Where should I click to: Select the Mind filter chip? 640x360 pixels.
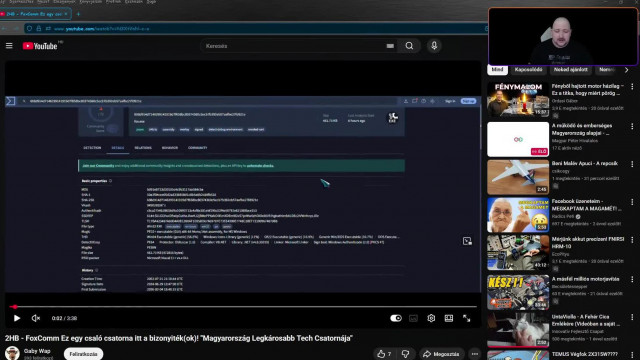tap(497, 70)
